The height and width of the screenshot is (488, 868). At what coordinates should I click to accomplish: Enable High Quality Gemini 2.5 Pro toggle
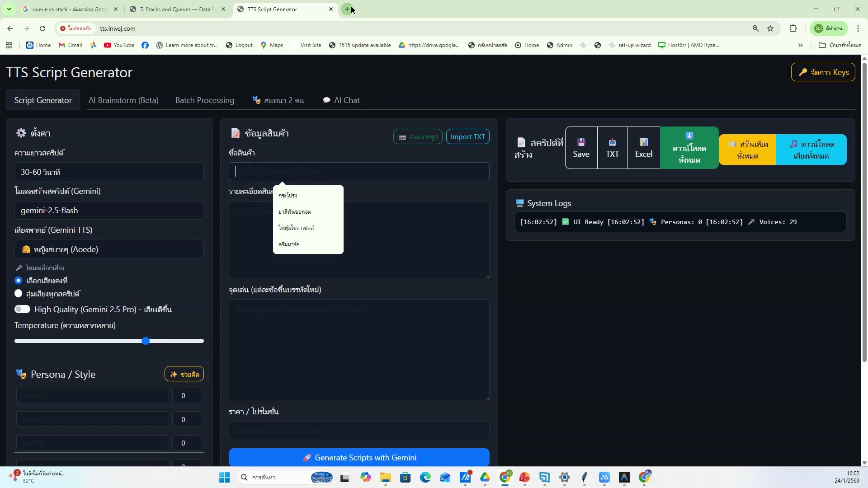coord(22,310)
